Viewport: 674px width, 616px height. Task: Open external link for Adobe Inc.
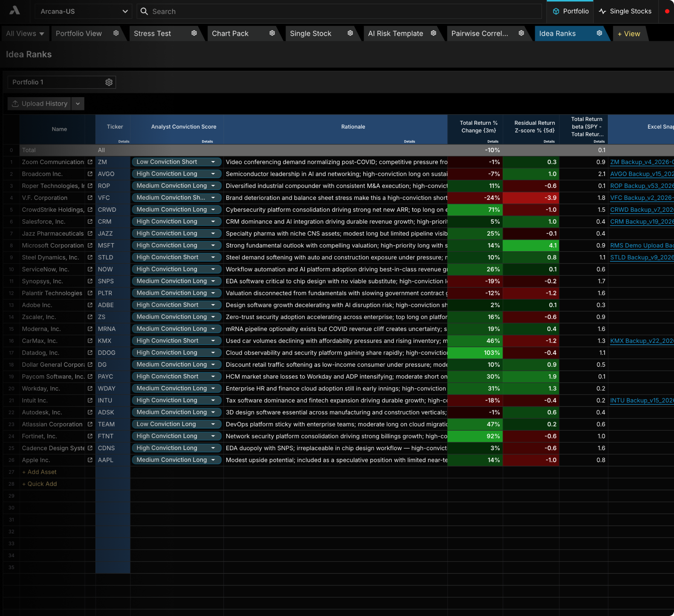tap(90, 305)
